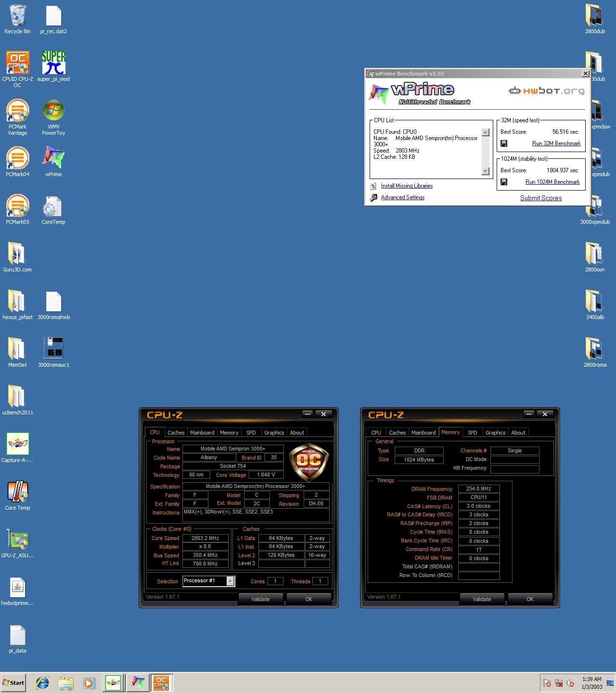Launch super_pi_mod desktop icon

[x=53, y=66]
